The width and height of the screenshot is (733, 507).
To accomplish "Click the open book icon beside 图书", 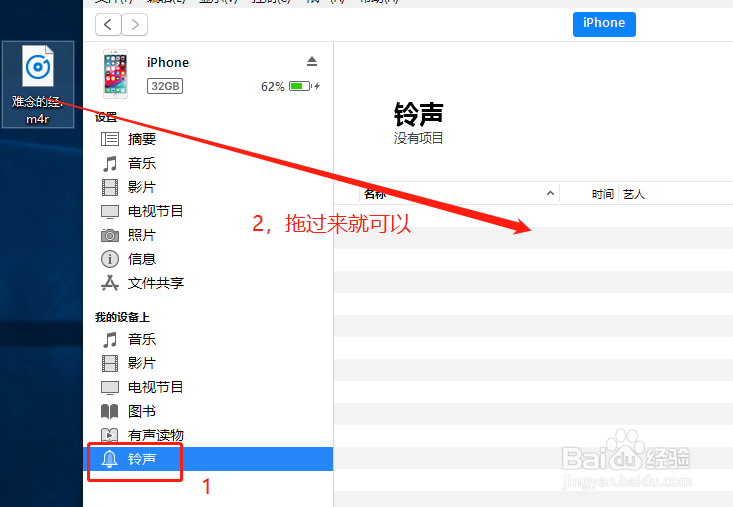I will click(x=110, y=412).
